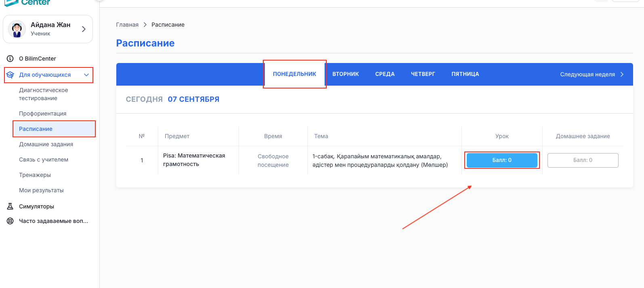Switch to the ПОНЕДЕЛЬНИК tab
Image resolution: width=644 pixels, height=288 pixels.
tap(295, 74)
